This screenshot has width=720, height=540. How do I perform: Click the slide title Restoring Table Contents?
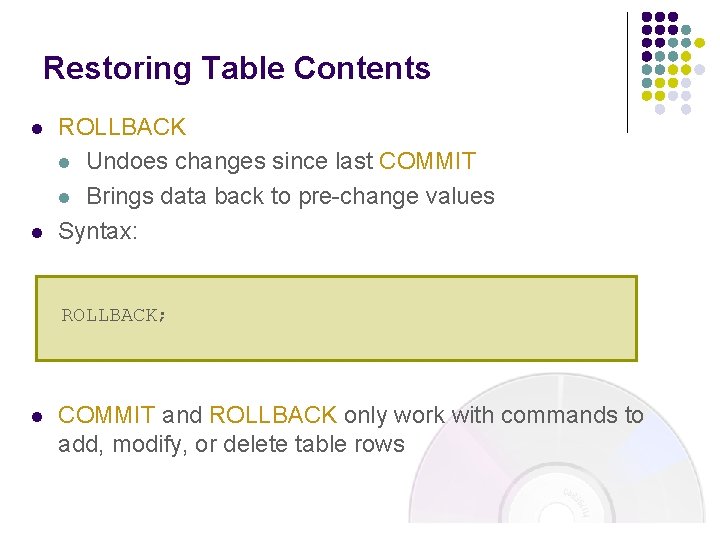pyautogui.click(x=237, y=68)
